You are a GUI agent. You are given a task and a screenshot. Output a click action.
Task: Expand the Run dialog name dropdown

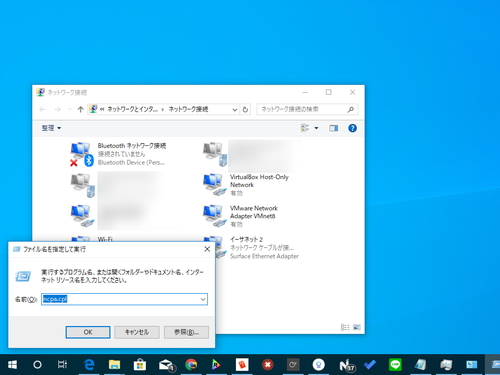(x=203, y=299)
